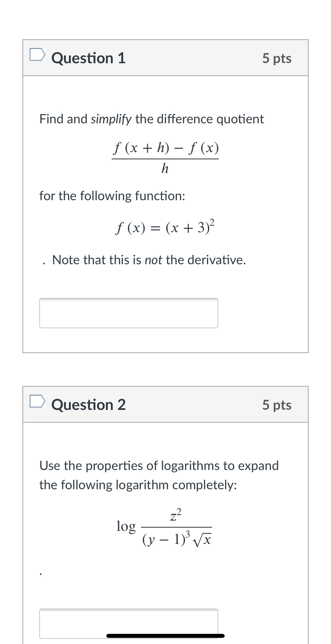Image resolution: width=331 pixels, height=644 pixels.
Task: Expand the Question 1 header bar
Action: click(165, 57)
